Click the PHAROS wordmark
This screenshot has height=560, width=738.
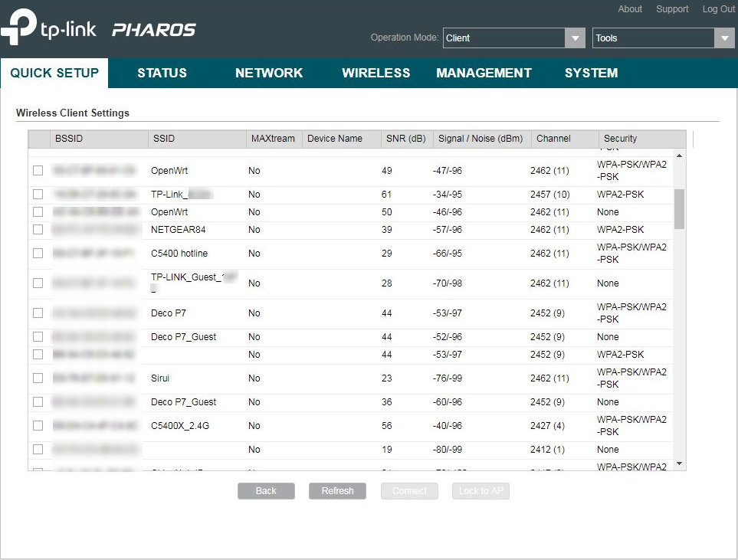click(153, 30)
